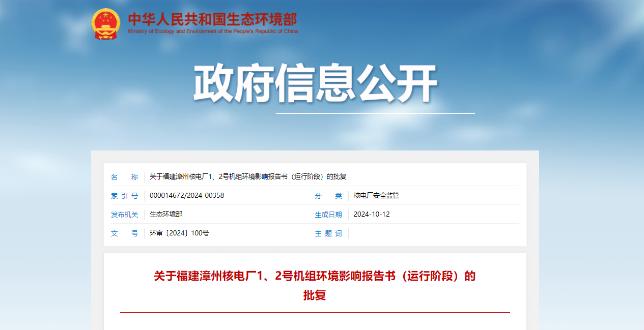
Task: Click the red article title heading
Action: tap(315, 285)
